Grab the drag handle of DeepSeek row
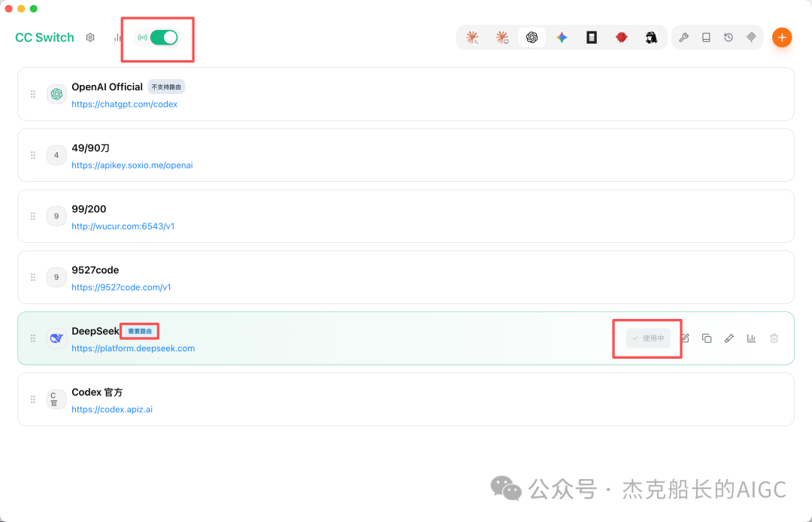Screen dimensions: 812x522 (x=32, y=338)
